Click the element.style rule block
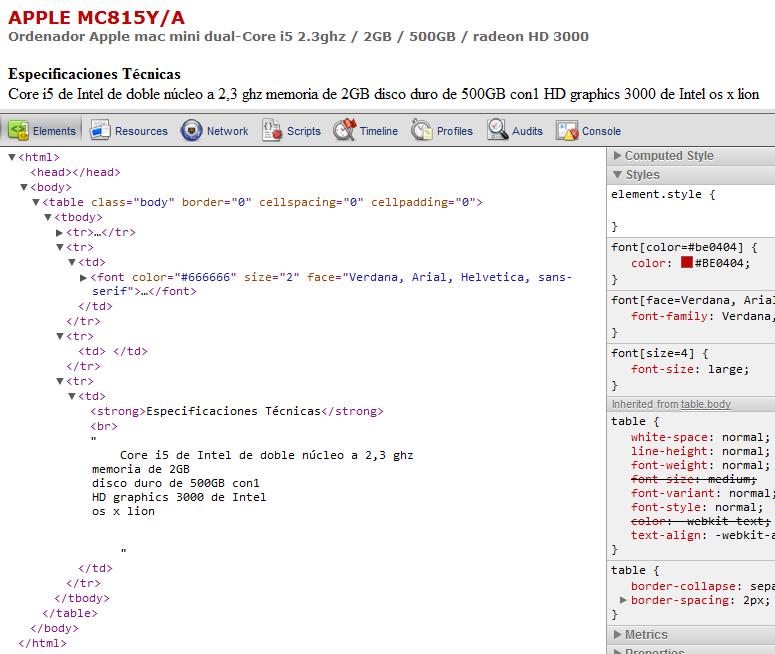Viewport: 775px width, 654px height. click(691, 210)
